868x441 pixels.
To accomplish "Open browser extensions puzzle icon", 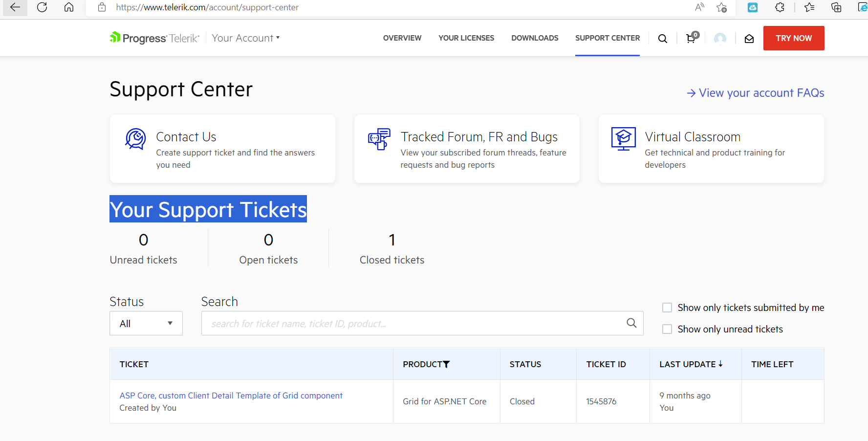I will coord(780,7).
